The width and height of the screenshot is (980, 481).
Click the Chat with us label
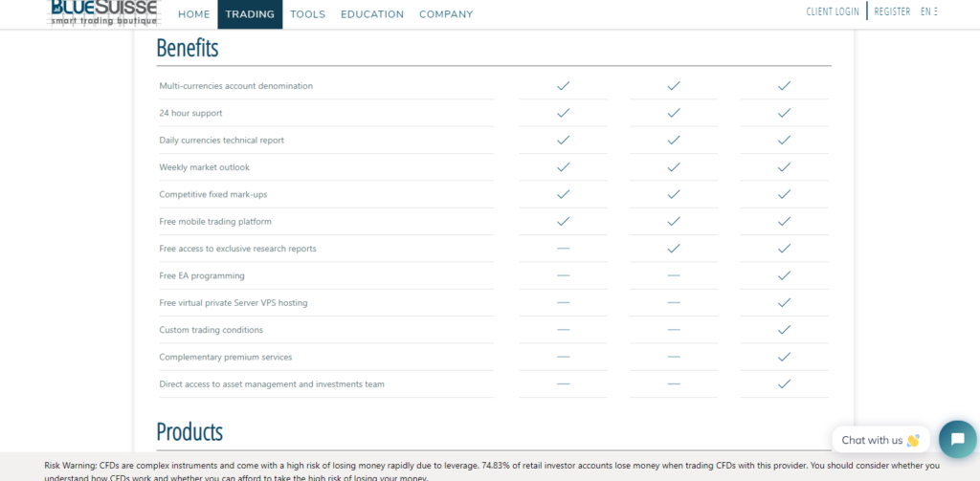pos(872,441)
